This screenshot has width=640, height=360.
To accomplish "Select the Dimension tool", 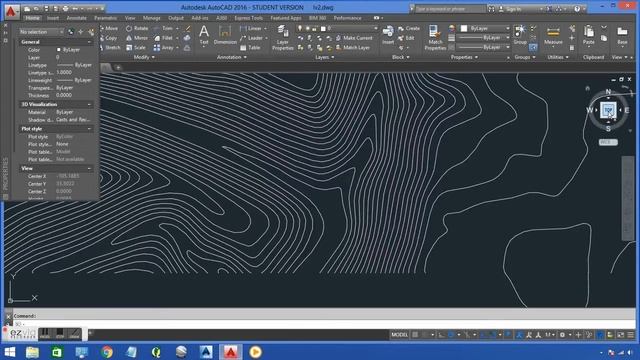I will click(225, 35).
